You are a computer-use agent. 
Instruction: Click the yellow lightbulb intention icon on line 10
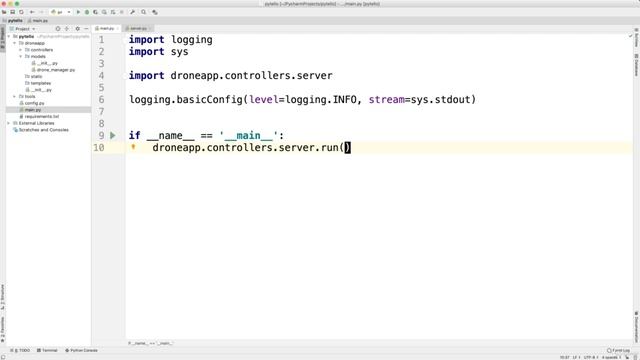pyautogui.click(x=133, y=147)
